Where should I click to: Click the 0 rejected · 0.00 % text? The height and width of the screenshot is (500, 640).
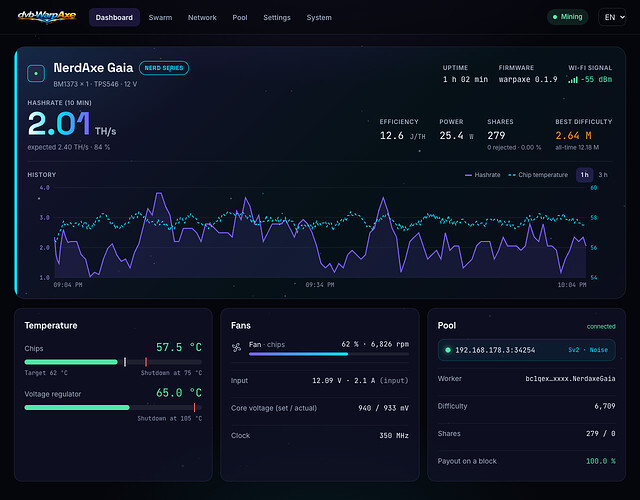pos(514,147)
